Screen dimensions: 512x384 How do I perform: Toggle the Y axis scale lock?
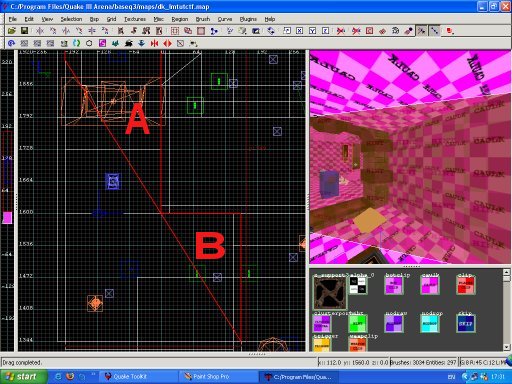pos(312,31)
